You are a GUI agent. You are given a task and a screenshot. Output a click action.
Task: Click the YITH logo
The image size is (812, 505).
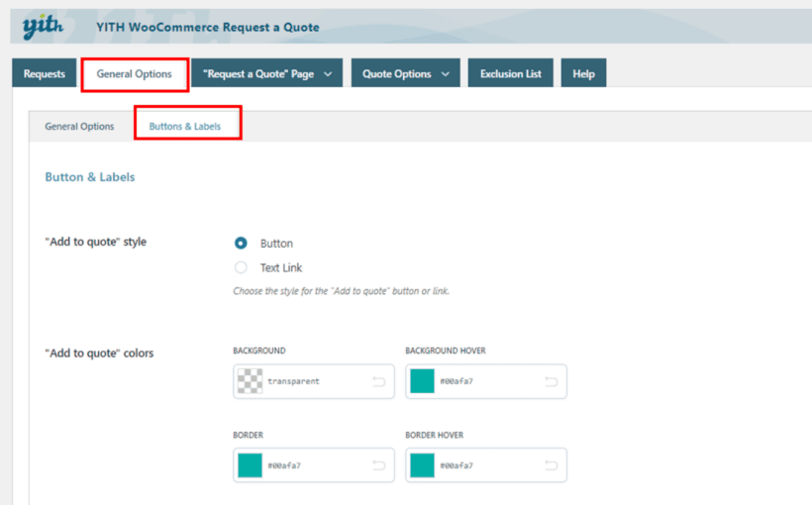click(43, 26)
